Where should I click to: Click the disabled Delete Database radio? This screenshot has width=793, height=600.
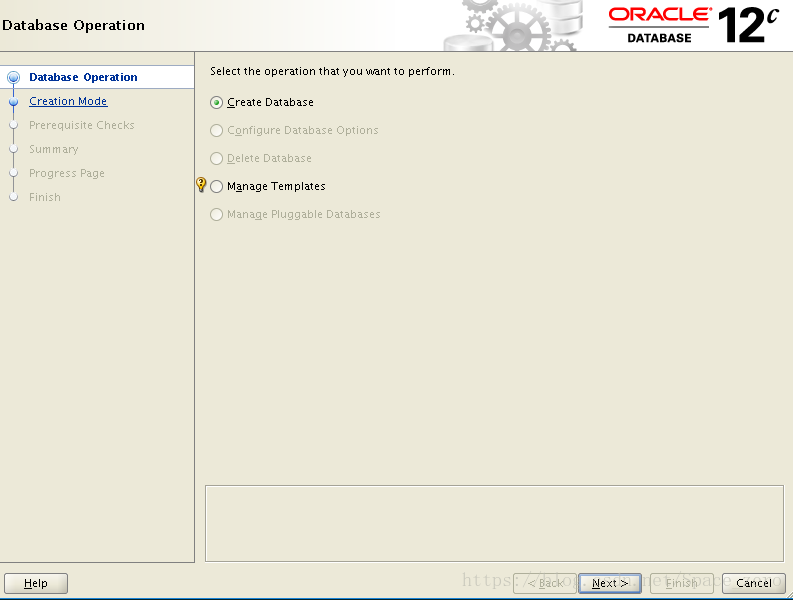tap(216, 159)
